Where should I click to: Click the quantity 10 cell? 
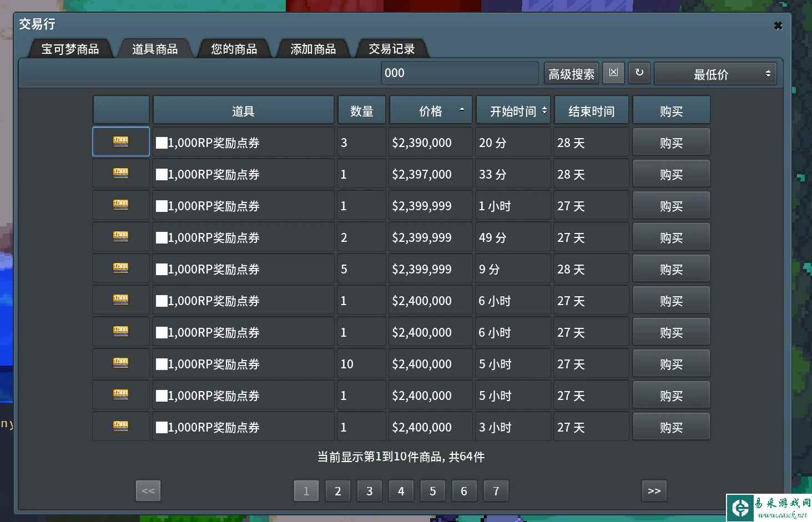click(x=362, y=364)
